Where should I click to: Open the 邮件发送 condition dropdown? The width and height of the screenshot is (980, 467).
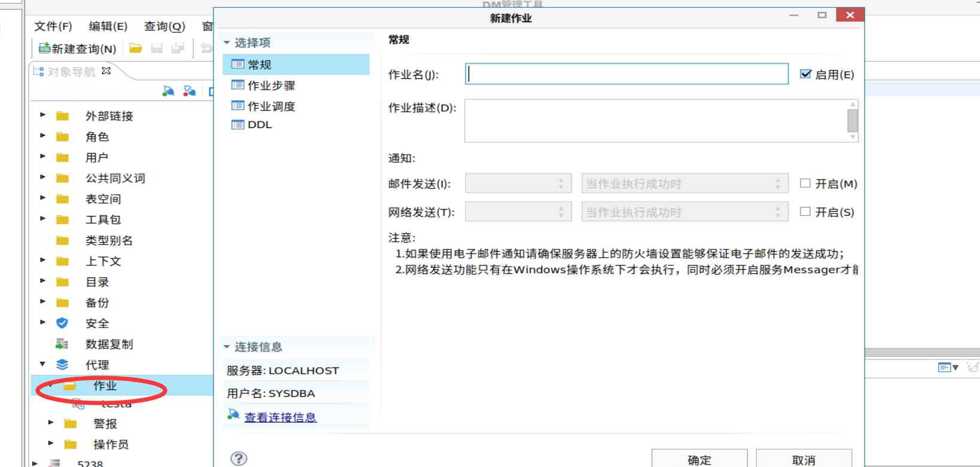[684, 183]
